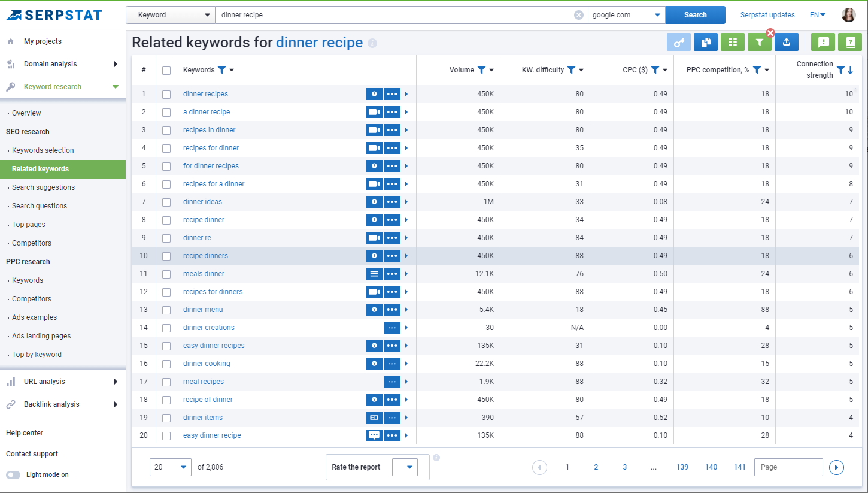The width and height of the screenshot is (868, 493).
Task: Click the blue export upload icon
Action: pyautogui.click(x=787, y=42)
